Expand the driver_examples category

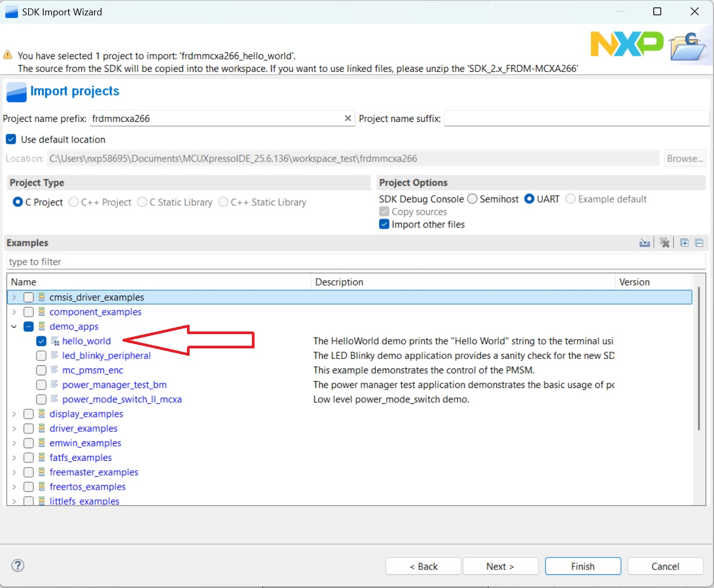(14, 428)
